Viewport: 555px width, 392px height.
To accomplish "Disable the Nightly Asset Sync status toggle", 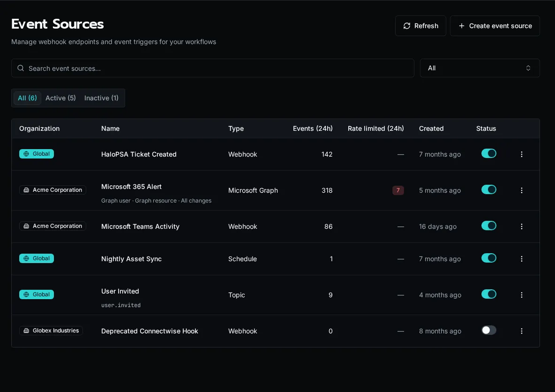I will 488,258.
